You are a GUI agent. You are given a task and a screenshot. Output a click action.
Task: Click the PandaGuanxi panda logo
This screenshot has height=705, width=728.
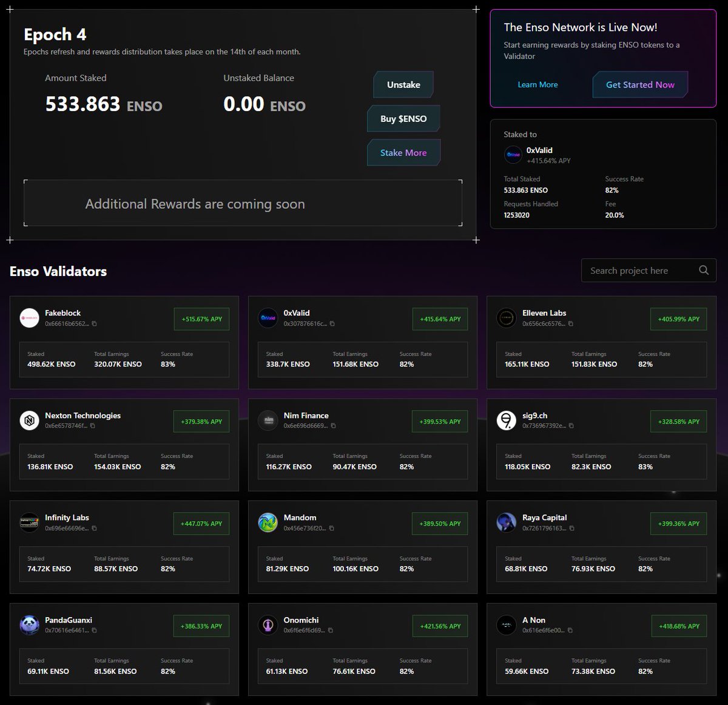29,625
